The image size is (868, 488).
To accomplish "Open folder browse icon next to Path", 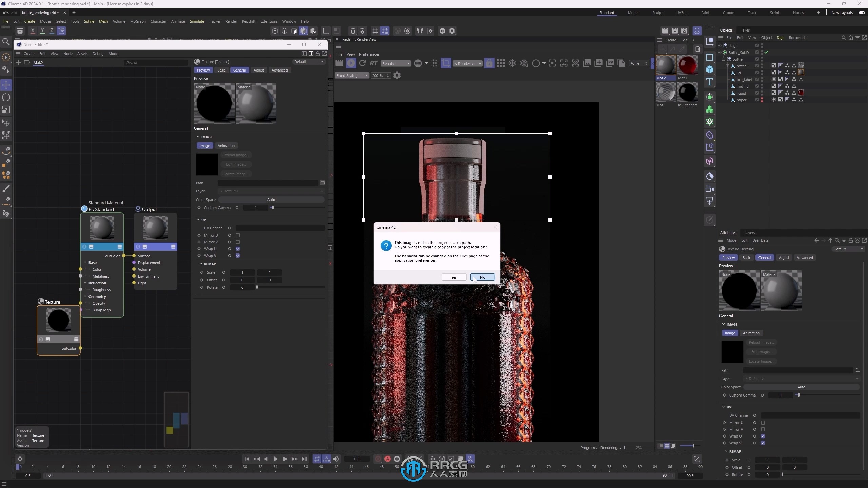I will (323, 183).
